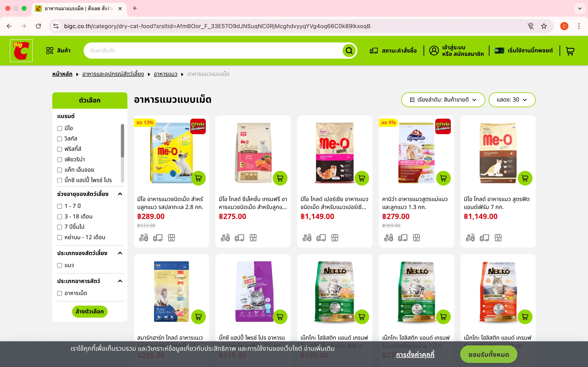This screenshot has width=588, height=367.
Task: Bookmark this page with star icon
Action: click(544, 26)
